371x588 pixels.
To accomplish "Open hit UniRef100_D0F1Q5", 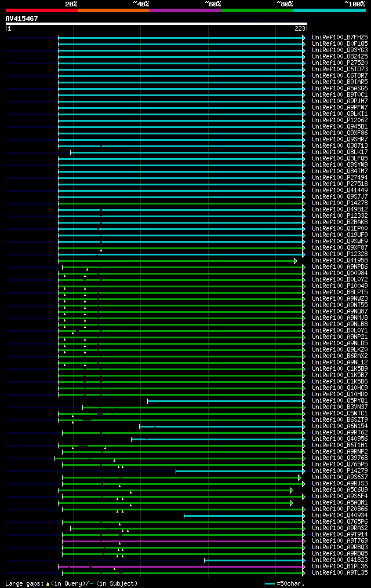I will [340, 44].
